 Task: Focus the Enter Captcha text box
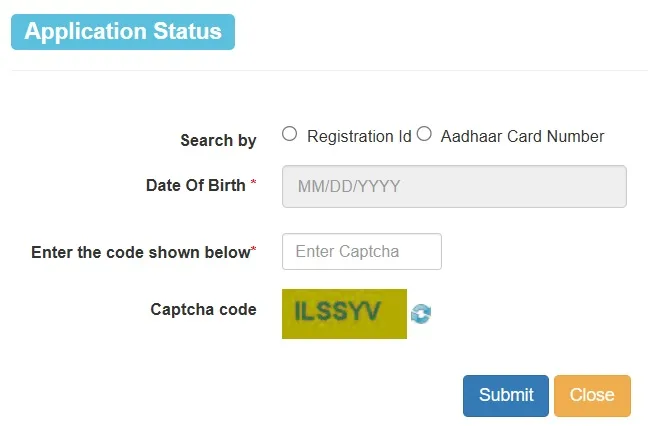tap(362, 252)
